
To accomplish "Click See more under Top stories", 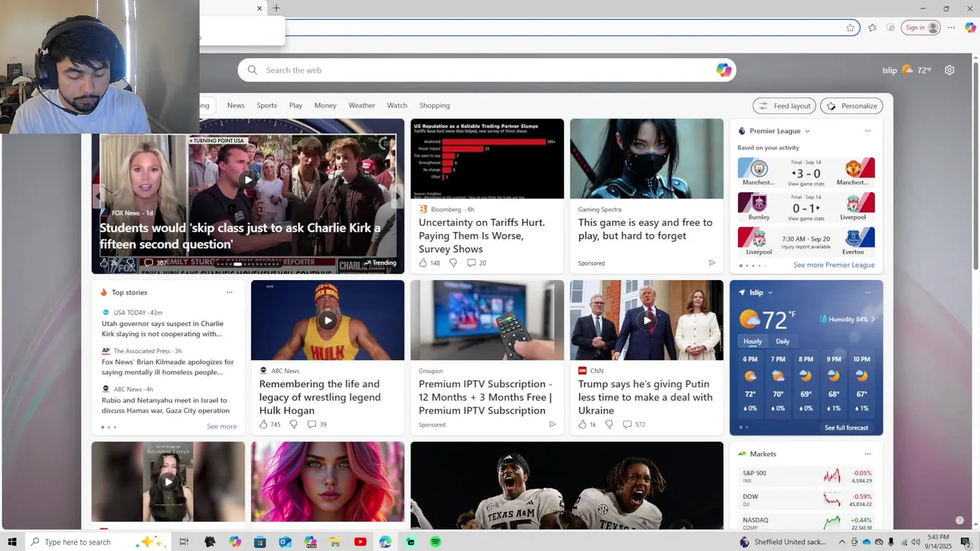I will pyautogui.click(x=221, y=426).
